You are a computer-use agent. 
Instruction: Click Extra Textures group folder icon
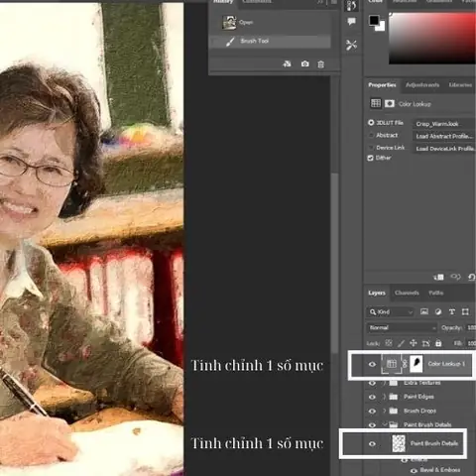click(394, 383)
